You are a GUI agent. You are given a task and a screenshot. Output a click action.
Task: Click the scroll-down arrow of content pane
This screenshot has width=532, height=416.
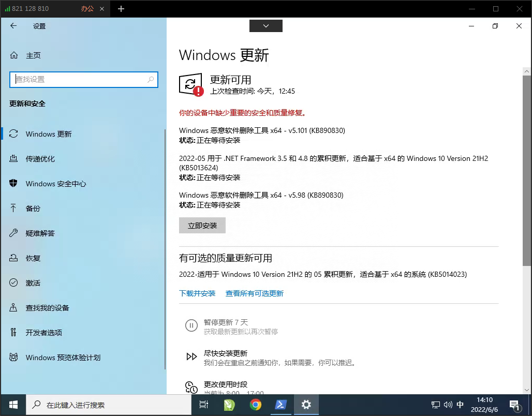pos(527,390)
